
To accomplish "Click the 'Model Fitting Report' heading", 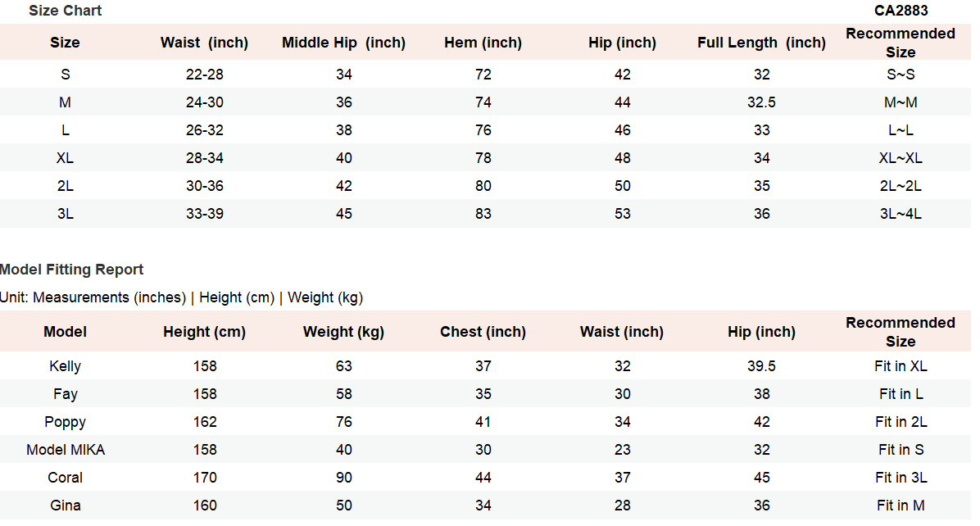I will coord(72,270).
